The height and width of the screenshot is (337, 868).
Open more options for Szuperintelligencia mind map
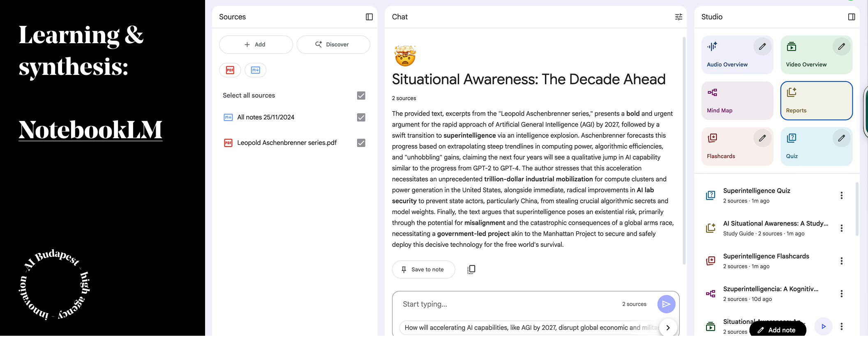[841, 294]
